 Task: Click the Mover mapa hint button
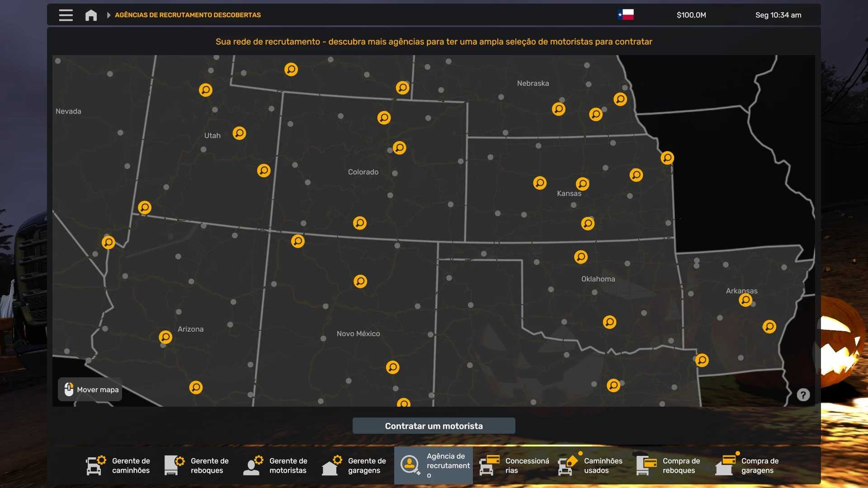(x=90, y=389)
